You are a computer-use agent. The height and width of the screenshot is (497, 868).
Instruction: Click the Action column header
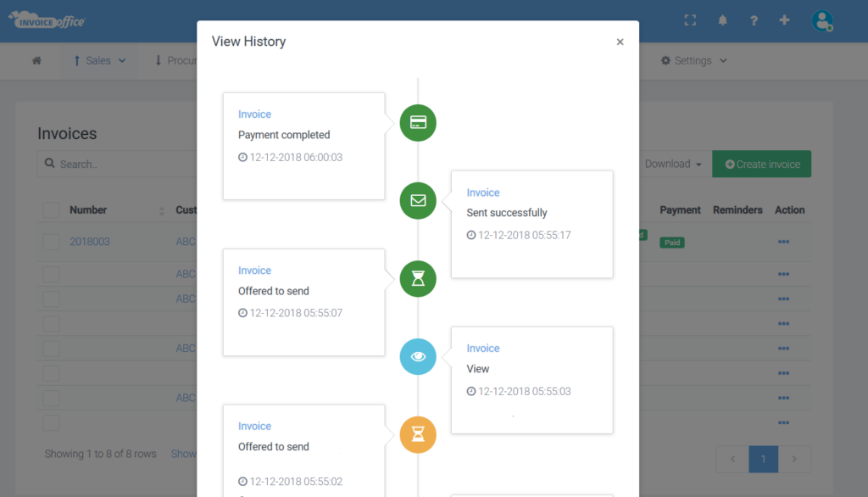789,210
